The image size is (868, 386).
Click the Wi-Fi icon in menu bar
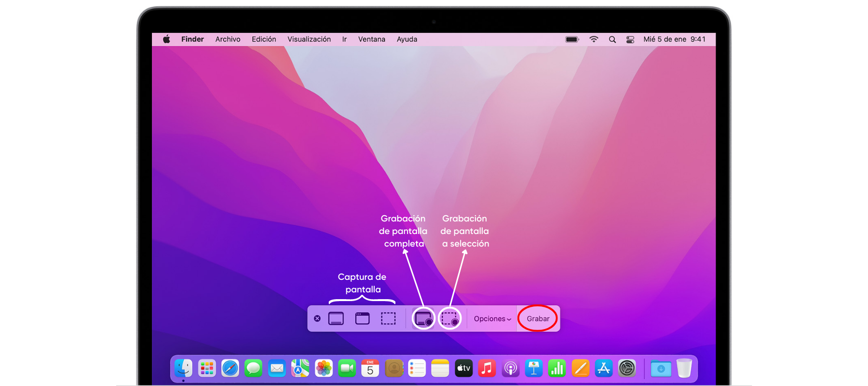pyautogui.click(x=594, y=40)
